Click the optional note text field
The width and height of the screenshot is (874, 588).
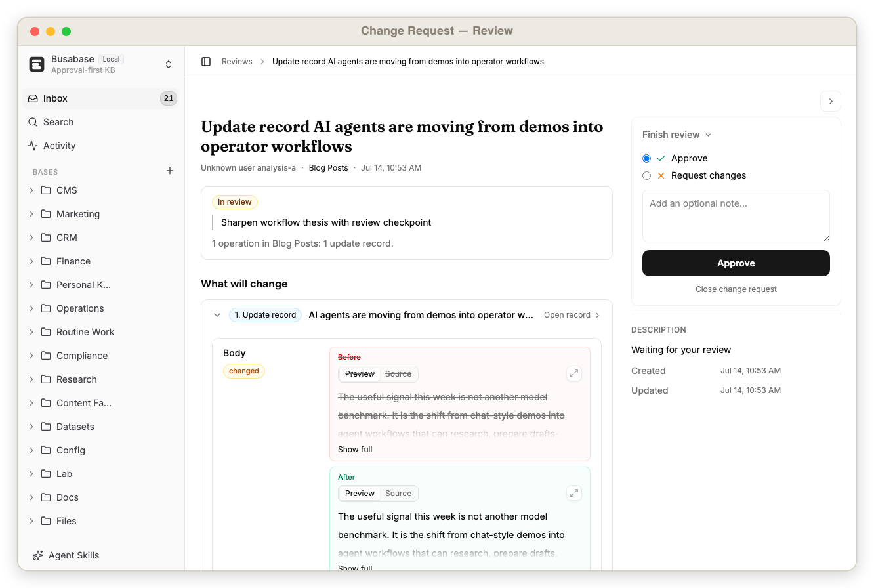point(736,216)
